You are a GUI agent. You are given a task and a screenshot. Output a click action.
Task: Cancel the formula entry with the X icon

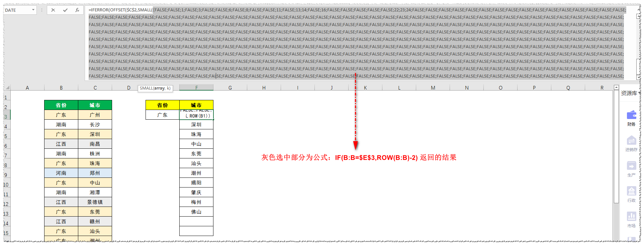coord(53,10)
